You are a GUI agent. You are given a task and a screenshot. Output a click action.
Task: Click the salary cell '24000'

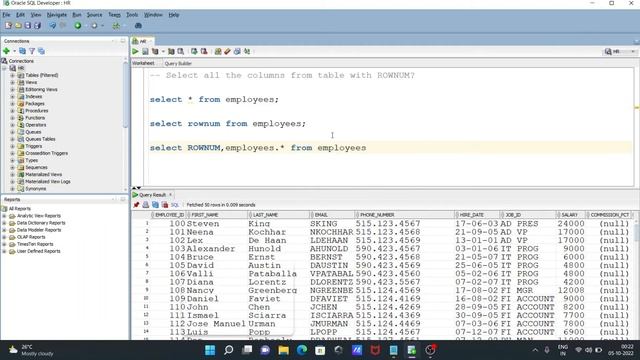[571, 224]
